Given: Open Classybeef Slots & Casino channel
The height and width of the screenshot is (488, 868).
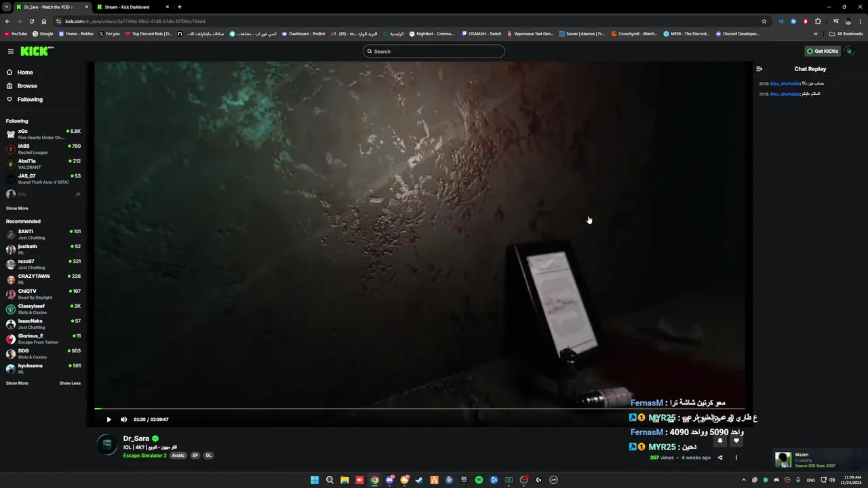Looking at the screenshot, I should pyautogui.click(x=43, y=309).
